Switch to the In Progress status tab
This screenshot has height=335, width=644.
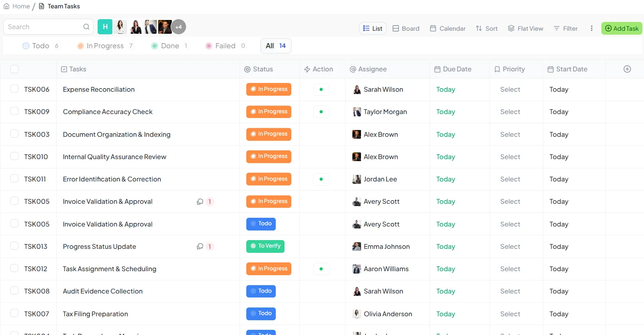105,46
